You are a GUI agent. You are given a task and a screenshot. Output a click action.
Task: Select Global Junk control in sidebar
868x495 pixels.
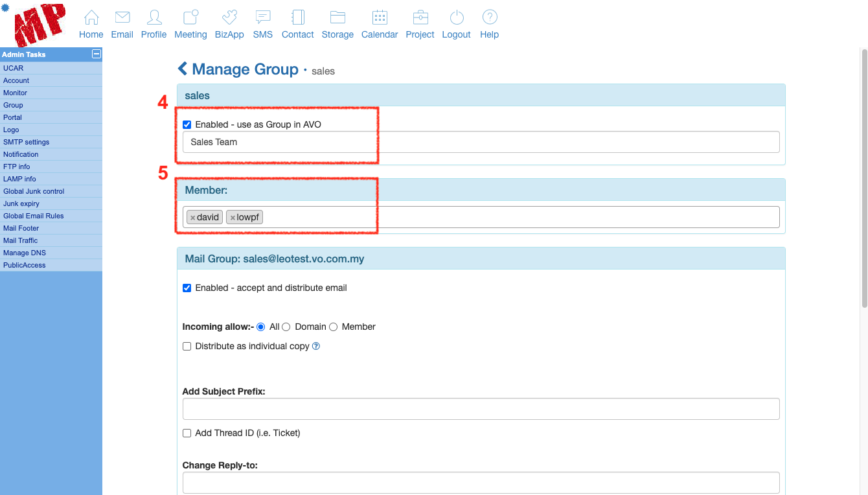[34, 191]
